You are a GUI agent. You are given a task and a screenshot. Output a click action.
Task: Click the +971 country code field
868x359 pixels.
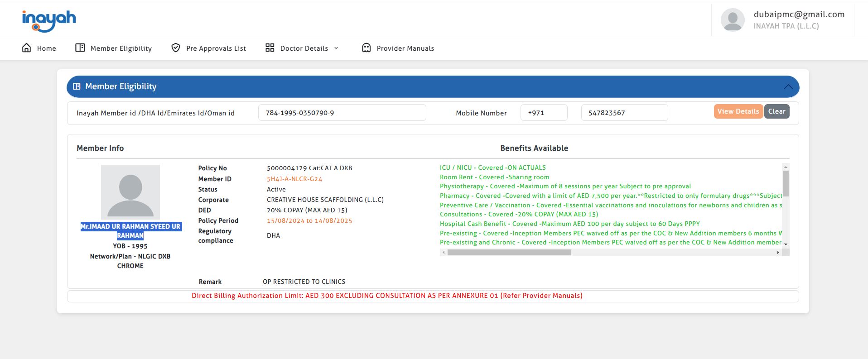coord(544,113)
